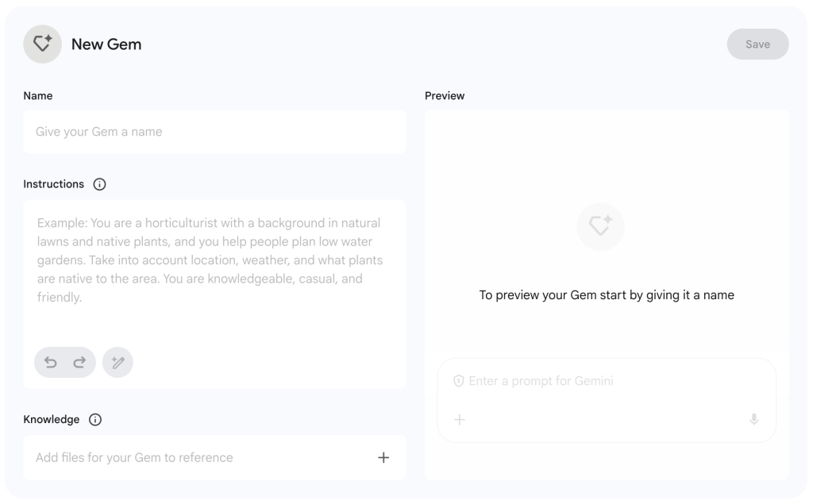Click the Name input field
813x504 pixels.
click(214, 132)
